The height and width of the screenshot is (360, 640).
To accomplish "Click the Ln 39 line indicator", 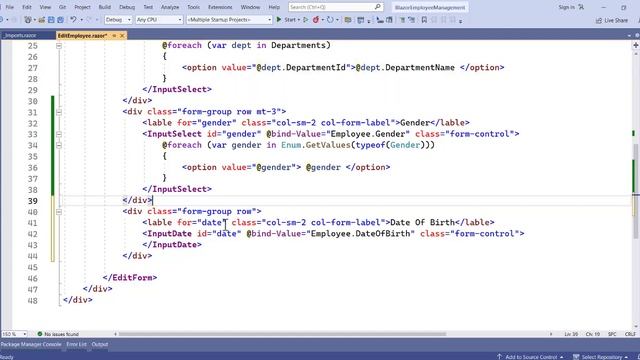I will coord(571,334).
